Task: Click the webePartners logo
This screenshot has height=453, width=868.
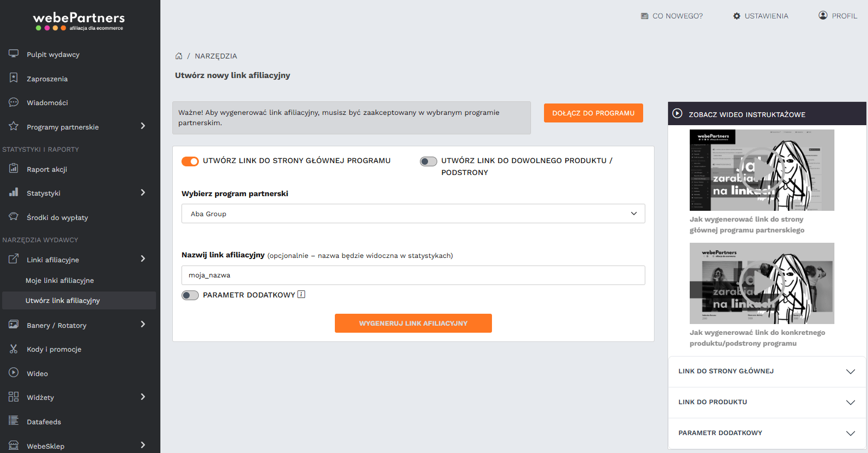Action: [x=79, y=21]
